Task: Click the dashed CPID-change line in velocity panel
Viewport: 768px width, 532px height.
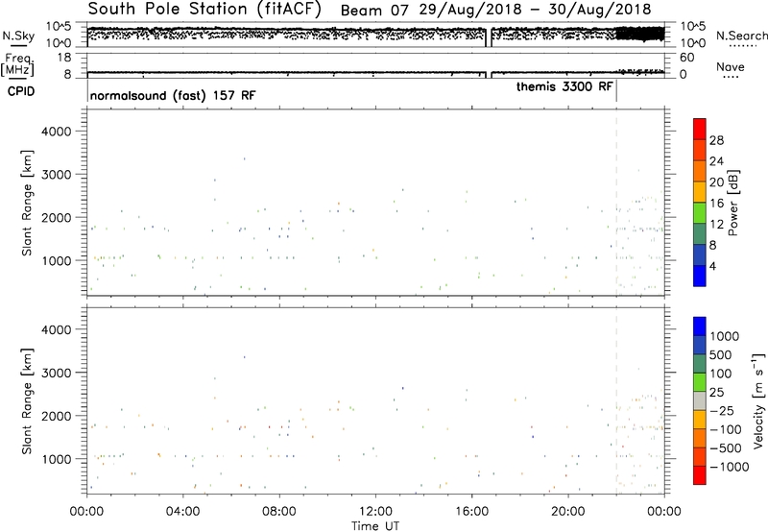Action: tap(616, 401)
